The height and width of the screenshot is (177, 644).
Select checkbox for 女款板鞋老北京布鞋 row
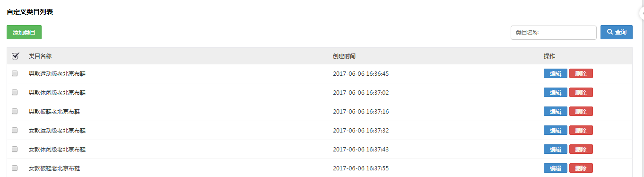[15, 168]
